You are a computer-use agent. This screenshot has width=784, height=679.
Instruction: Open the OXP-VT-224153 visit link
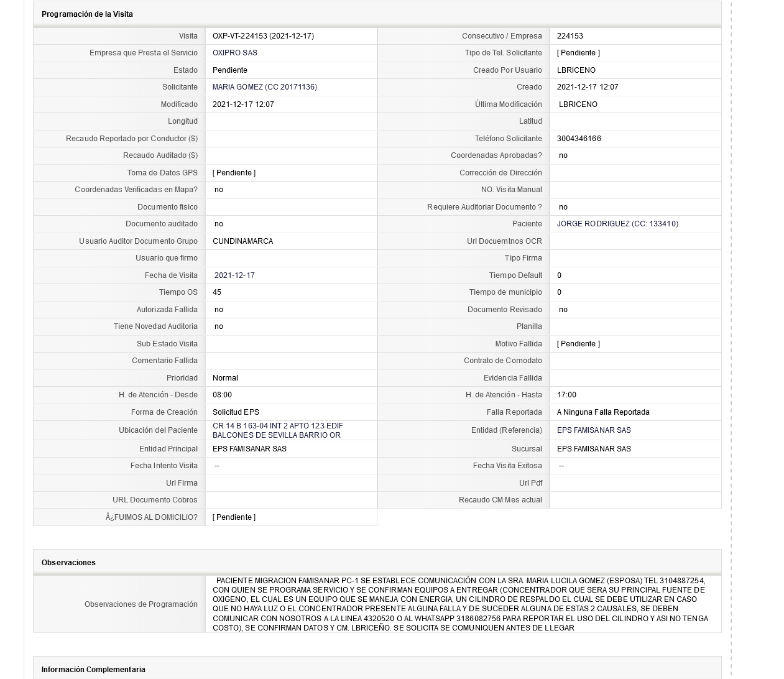click(263, 36)
